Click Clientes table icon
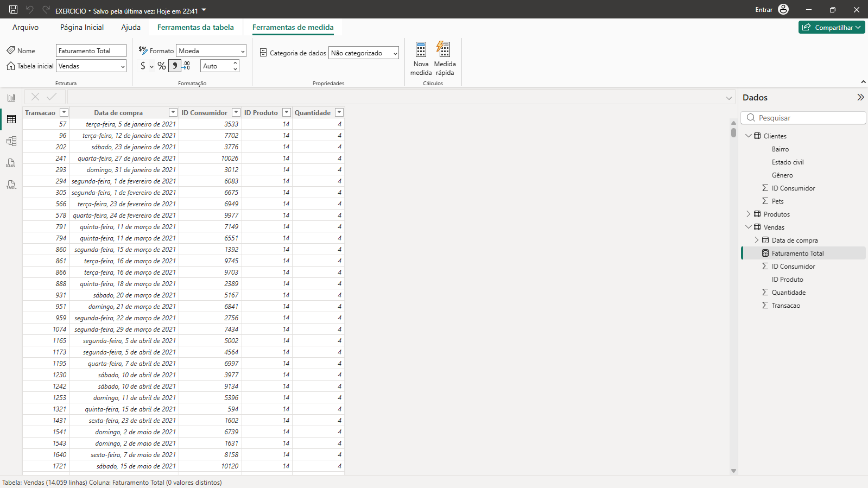This screenshot has width=868, height=488. coord(757,136)
